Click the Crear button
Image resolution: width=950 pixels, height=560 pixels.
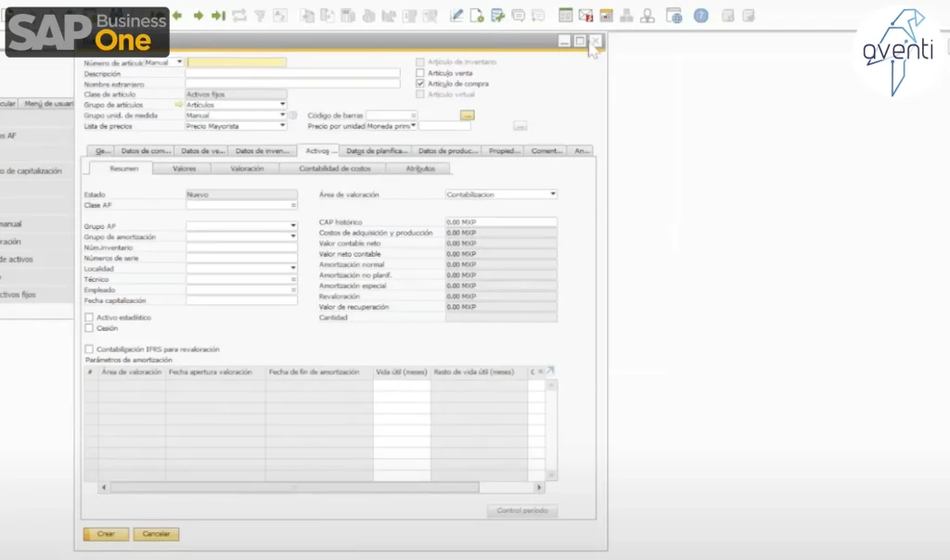tap(106, 534)
